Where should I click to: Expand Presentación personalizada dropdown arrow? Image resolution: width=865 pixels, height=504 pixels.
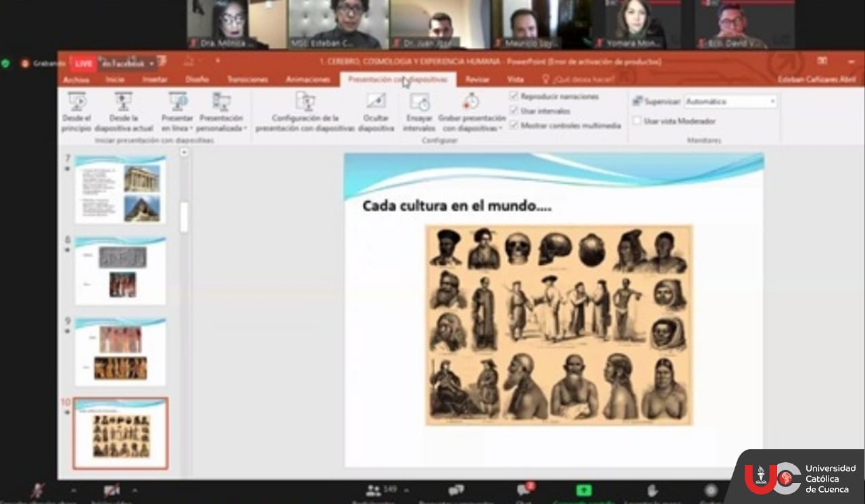[x=245, y=128]
